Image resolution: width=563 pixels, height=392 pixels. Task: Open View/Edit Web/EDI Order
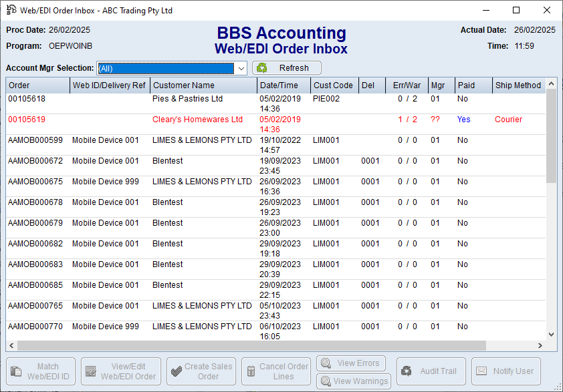pyautogui.click(x=121, y=371)
